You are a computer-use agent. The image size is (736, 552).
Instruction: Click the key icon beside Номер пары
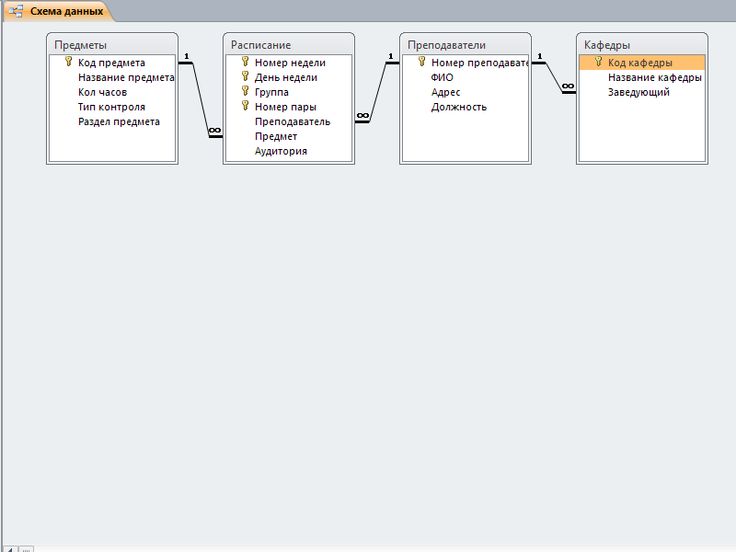click(x=245, y=106)
